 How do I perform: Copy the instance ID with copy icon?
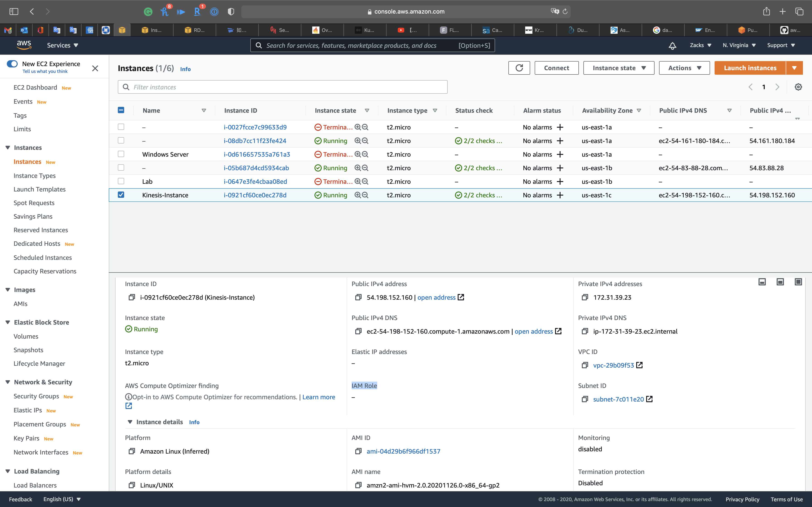click(x=132, y=297)
